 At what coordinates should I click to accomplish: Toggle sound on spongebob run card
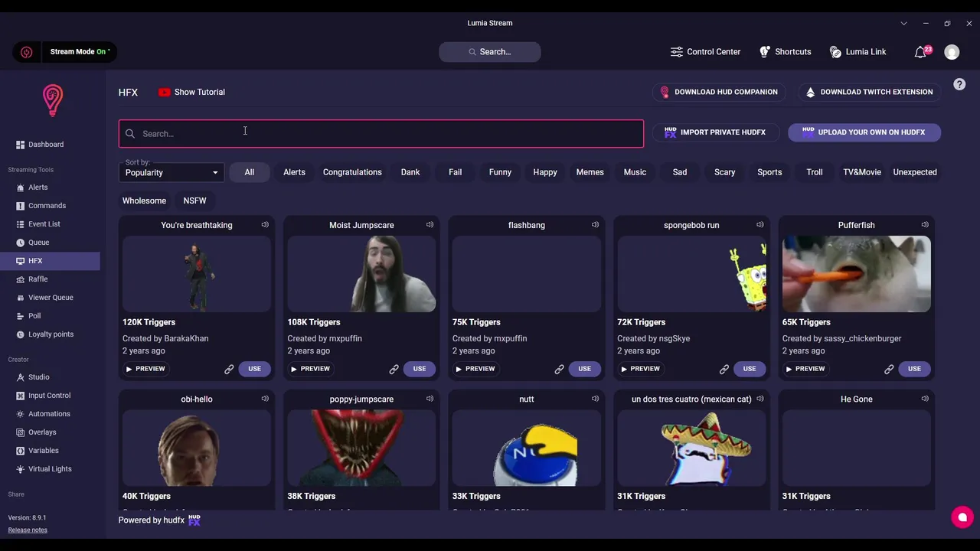[x=759, y=225]
